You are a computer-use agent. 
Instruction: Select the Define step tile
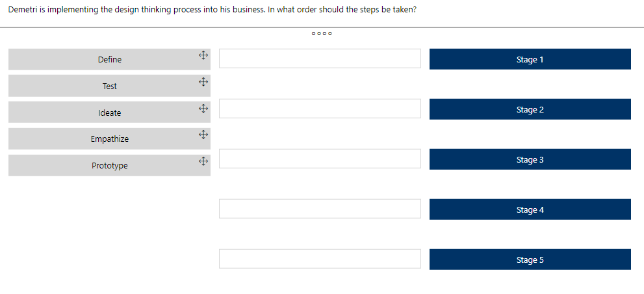[x=109, y=59]
